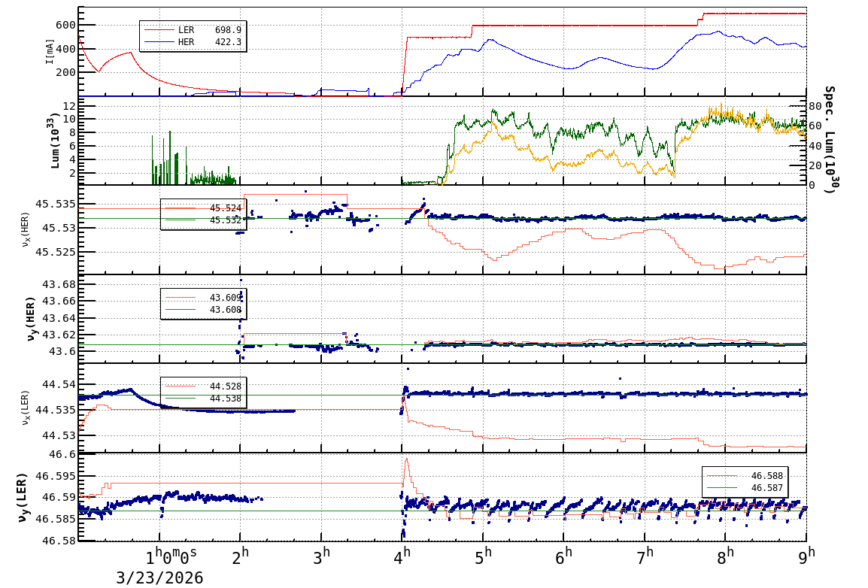Click the 44.538 legend entry
Image resolution: width=868 pixels, height=588 pixels.
[x=226, y=399]
